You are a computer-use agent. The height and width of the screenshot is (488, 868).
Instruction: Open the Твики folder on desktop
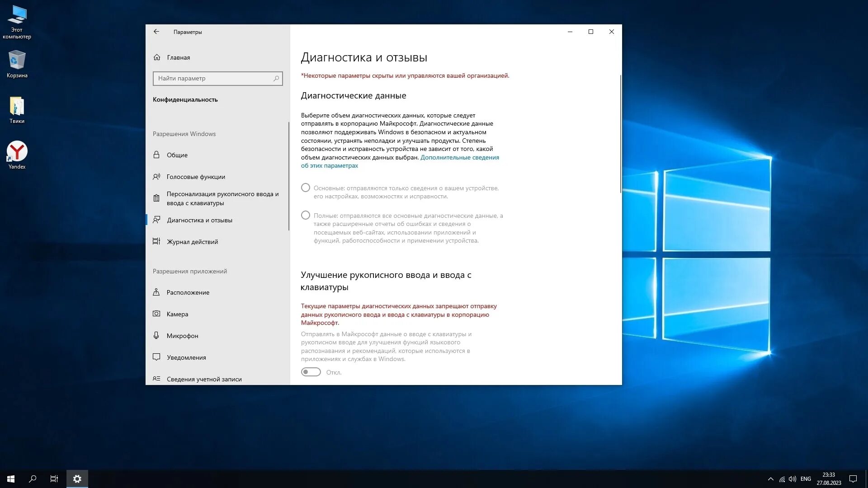click(17, 110)
